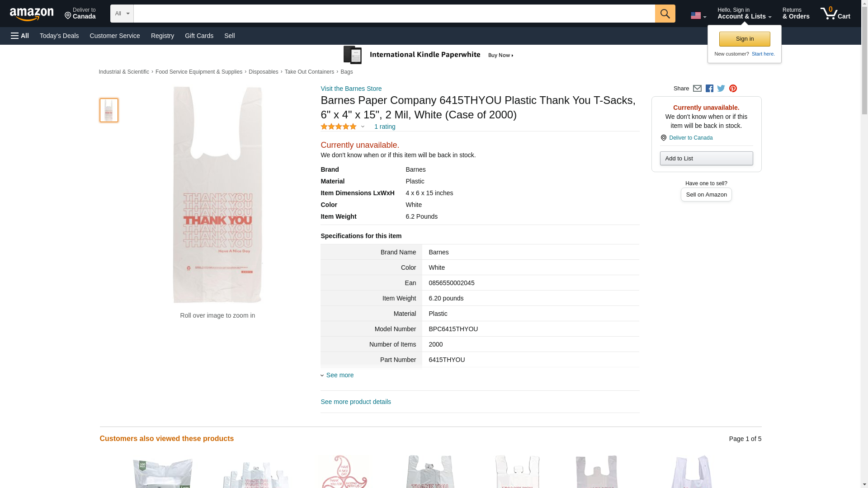
Task: Visit the Barnes Store link
Action: click(351, 89)
